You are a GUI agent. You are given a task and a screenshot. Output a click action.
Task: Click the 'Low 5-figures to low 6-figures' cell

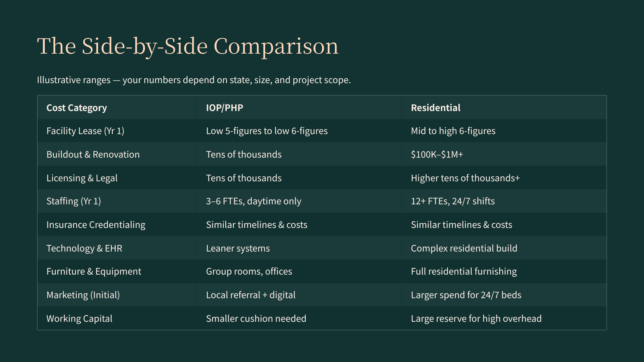pyautogui.click(x=267, y=131)
